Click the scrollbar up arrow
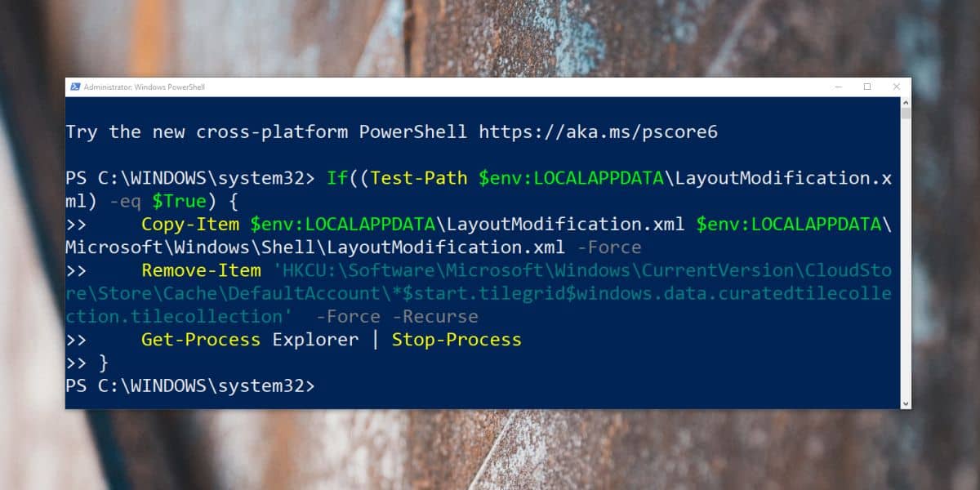Image resolution: width=980 pixels, height=490 pixels. click(x=905, y=101)
